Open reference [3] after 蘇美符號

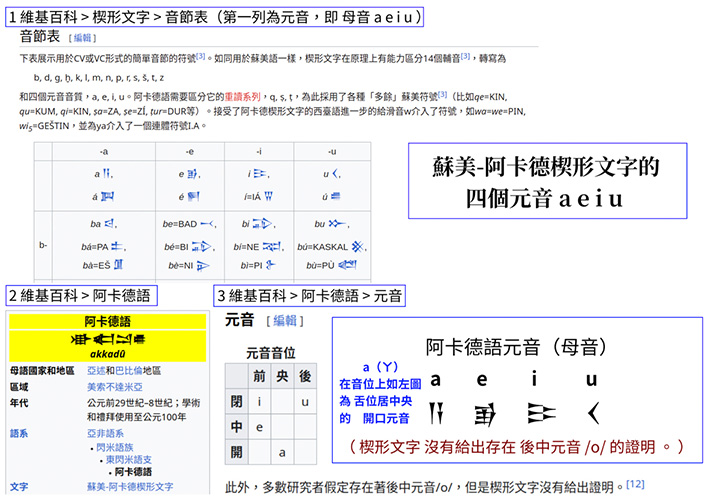click(x=443, y=94)
